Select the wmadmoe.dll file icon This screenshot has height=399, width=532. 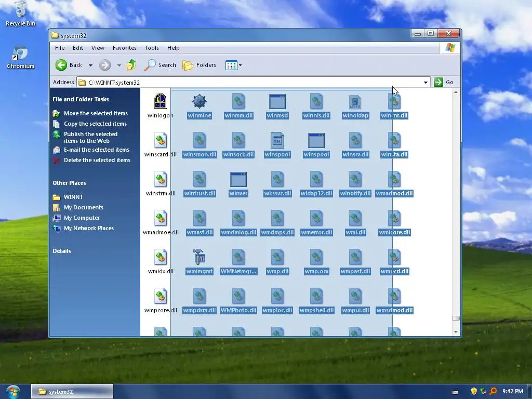(160, 218)
